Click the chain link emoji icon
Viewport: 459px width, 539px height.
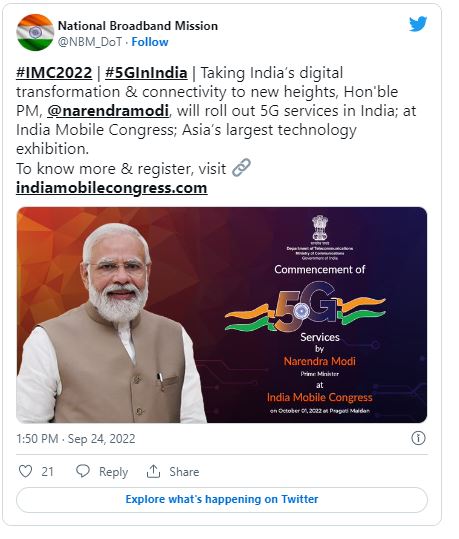tap(241, 168)
